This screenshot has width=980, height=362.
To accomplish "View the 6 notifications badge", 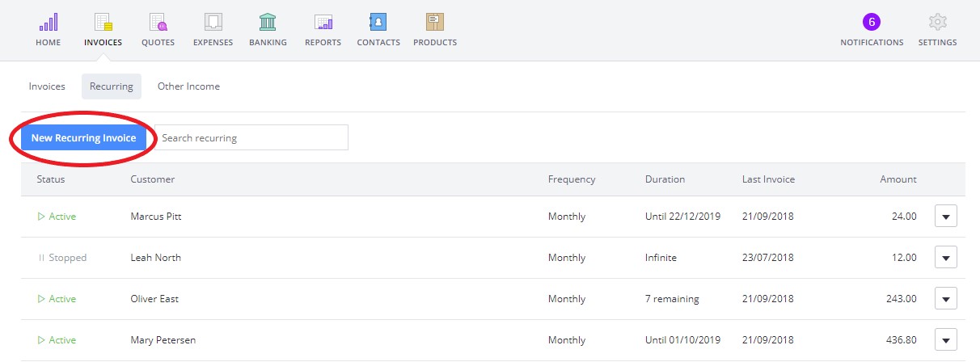I will 872,22.
